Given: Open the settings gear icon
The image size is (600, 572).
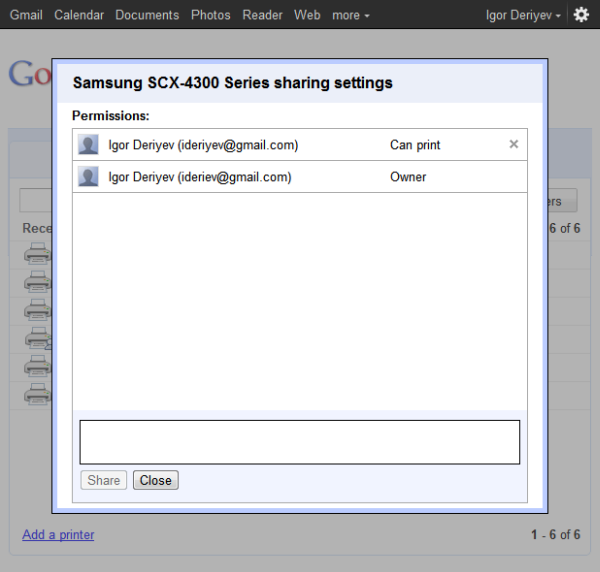Looking at the screenshot, I should point(581,15).
